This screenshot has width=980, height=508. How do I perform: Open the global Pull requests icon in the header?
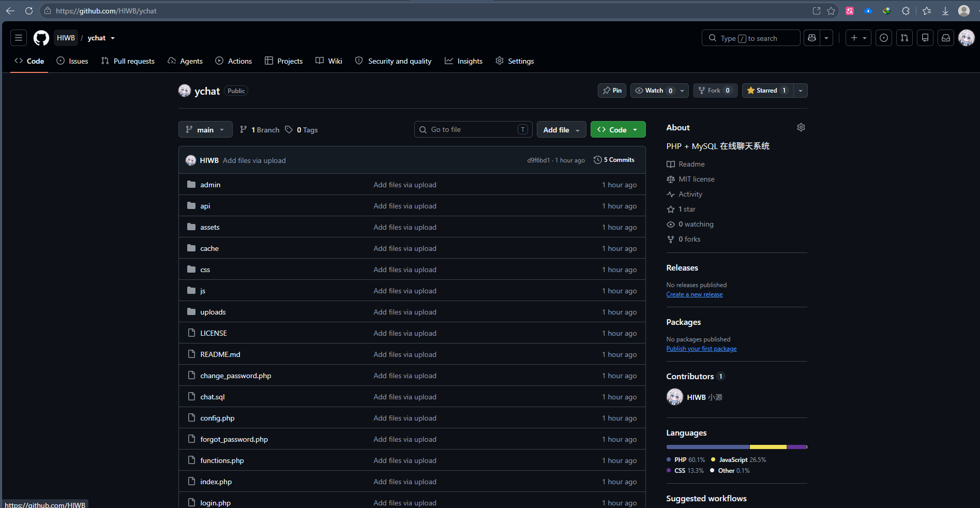[904, 38]
